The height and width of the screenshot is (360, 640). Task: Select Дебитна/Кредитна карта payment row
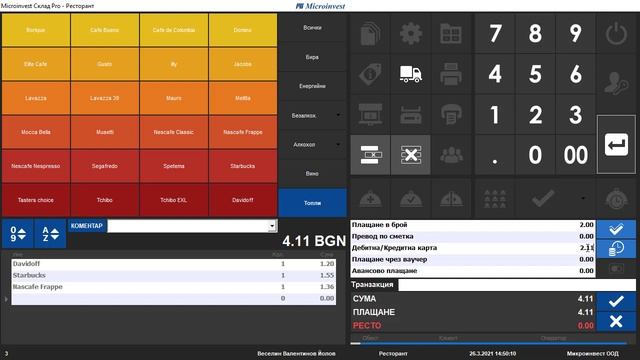click(x=473, y=248)
